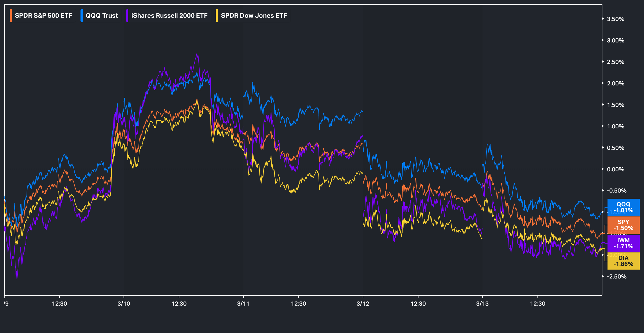
Task: Click the -2.50% label on percent axis
Action: click(616, 277)
